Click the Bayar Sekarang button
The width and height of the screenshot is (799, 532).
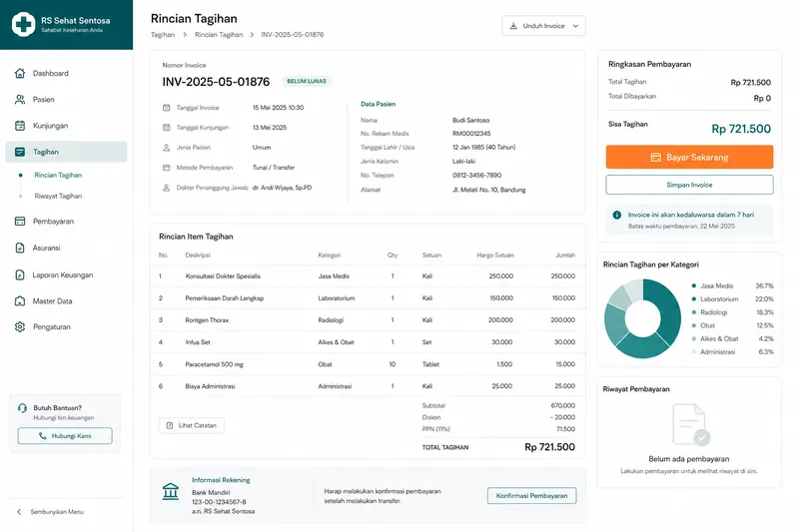pos(689,158)
